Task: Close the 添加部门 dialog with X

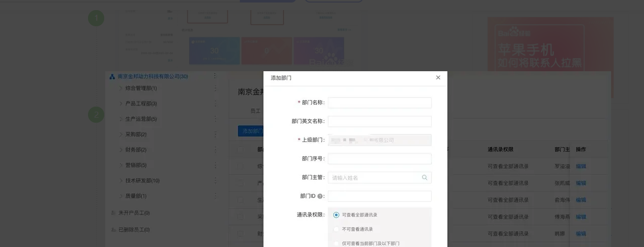Action: tap(438, 77)
